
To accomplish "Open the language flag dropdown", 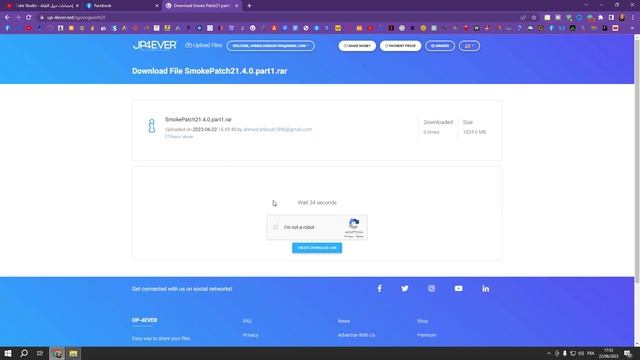I will coord(469,46).
